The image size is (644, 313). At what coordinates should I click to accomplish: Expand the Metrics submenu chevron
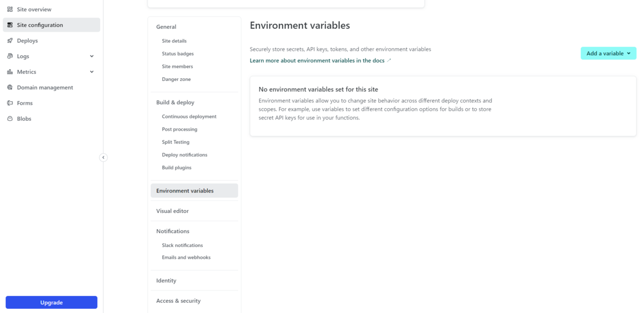[92, 72]
